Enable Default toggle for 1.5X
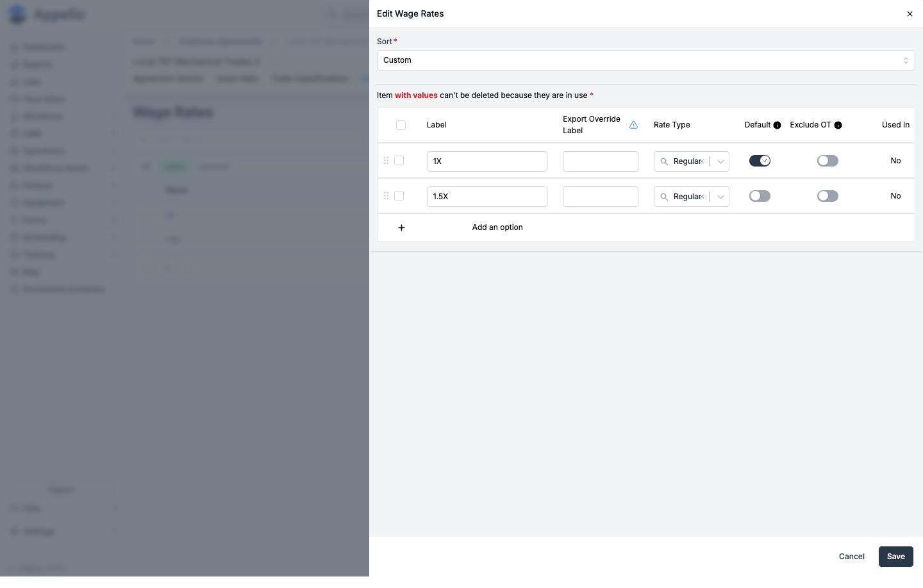The image size is (923, 588). (760, 196)
